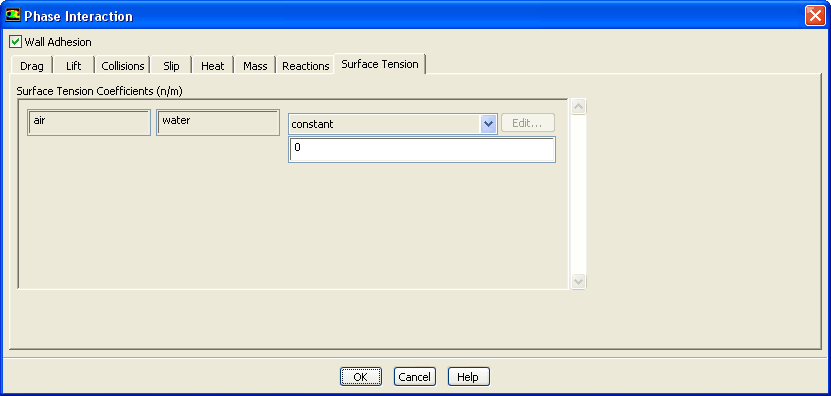Close the Phase Interaction dialog
This screenshot has height=396, width=831.
(814, 16)
